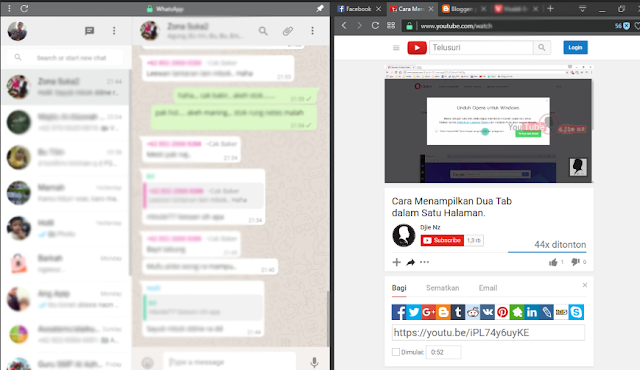Open the Speed Dial grid icon
The width and height of the screenshot is (640, 370).
coord(391,26)
